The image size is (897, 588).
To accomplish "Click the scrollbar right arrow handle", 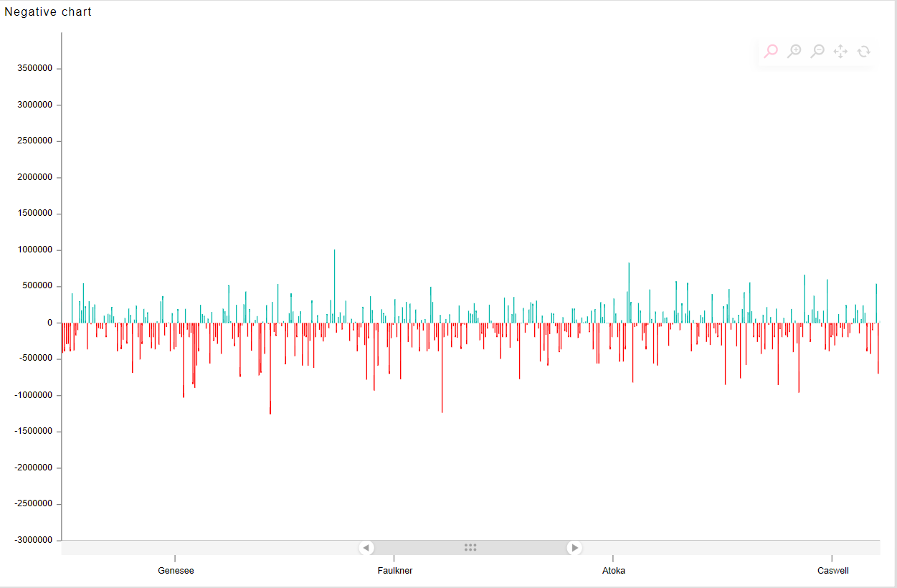I will tap(574, 548).
